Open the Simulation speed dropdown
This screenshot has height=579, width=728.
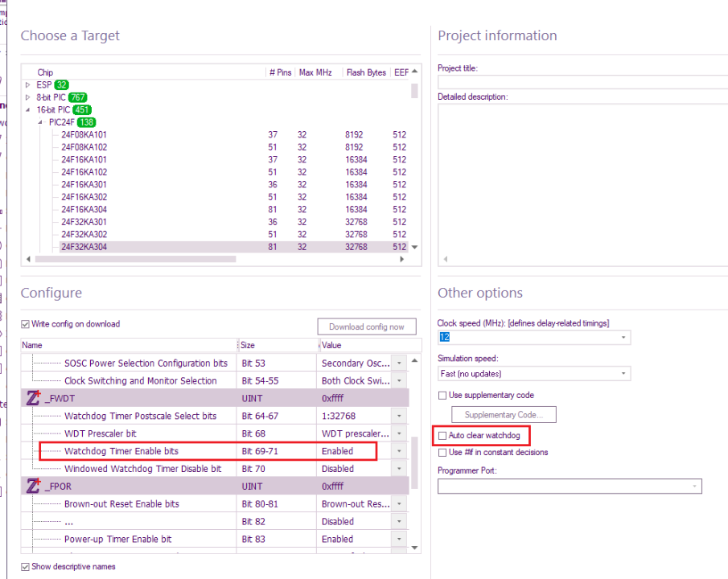pyautogui.click(x=623, y=374)
